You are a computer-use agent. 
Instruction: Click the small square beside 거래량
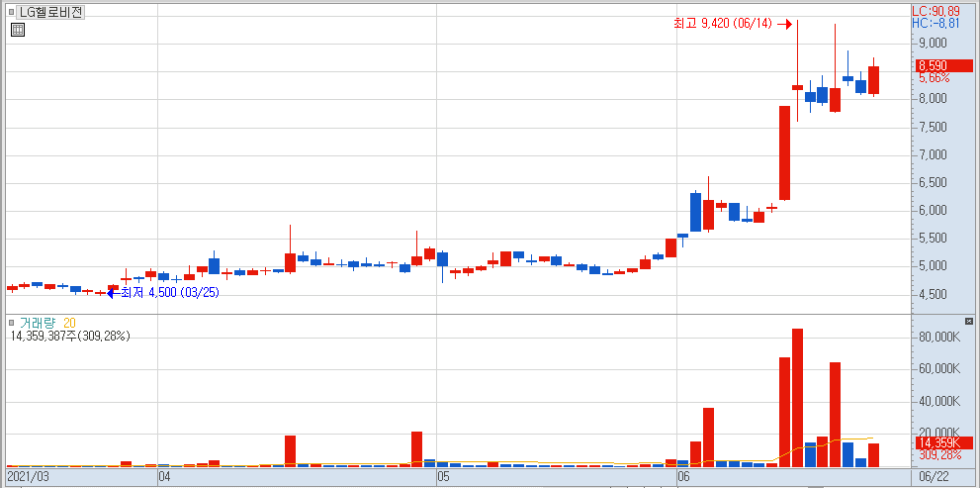11,323
